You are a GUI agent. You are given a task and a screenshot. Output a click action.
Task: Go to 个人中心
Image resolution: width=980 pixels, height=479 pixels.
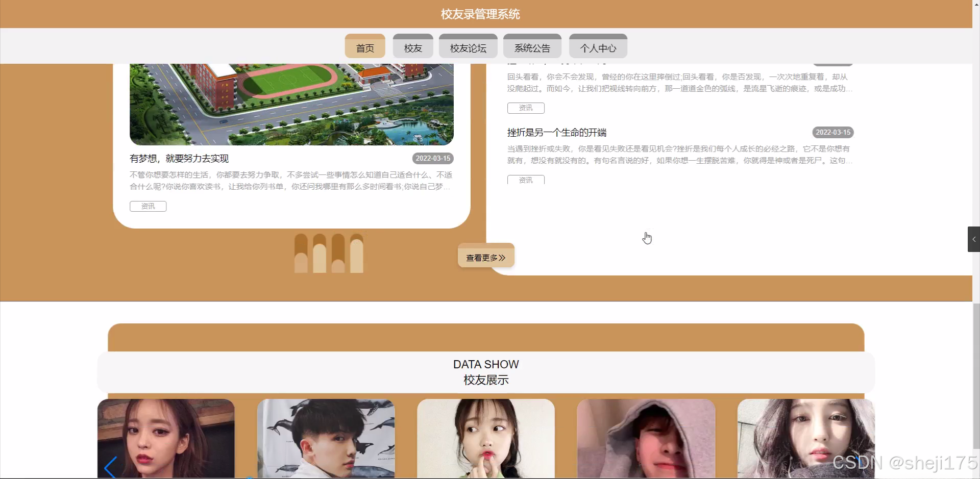[x=598, y=47]
